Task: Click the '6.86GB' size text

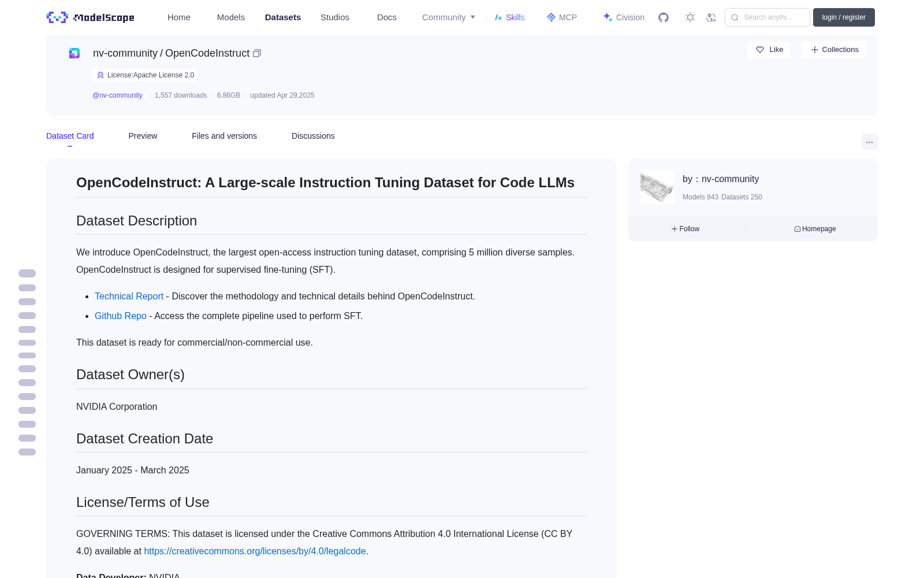Action: (x=229, y=95)
